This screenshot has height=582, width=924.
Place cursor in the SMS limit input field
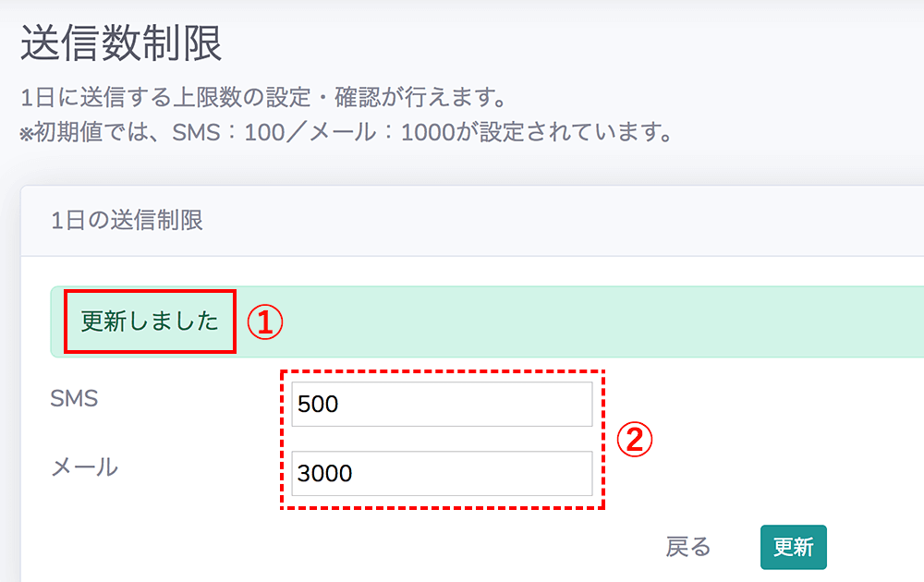tap(442, 404)
